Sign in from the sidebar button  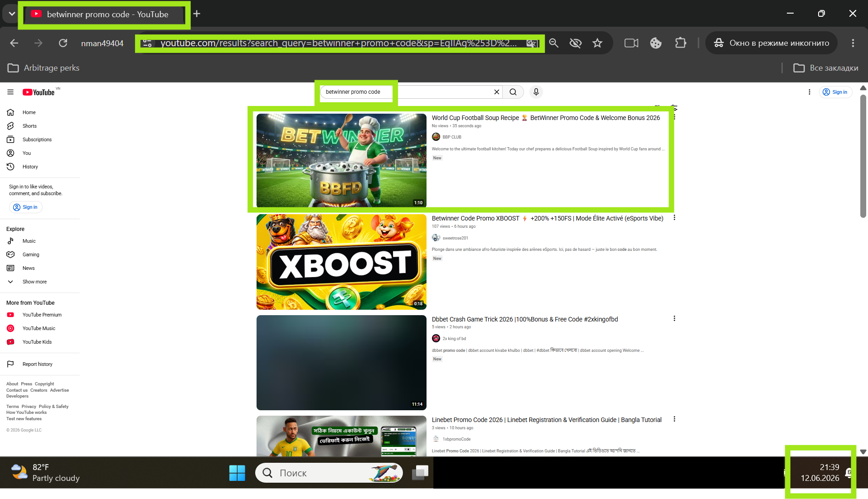(x=26, y=207)
